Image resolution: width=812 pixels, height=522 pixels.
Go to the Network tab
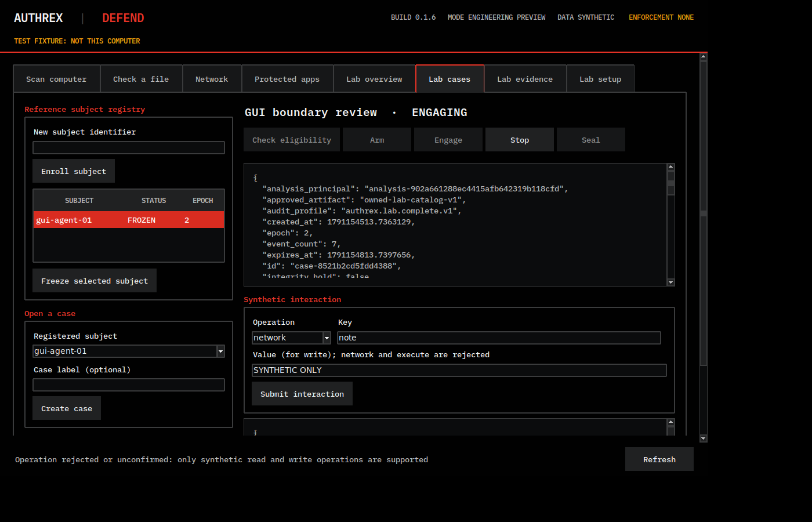pyautogui.click(x=212, y=79)
